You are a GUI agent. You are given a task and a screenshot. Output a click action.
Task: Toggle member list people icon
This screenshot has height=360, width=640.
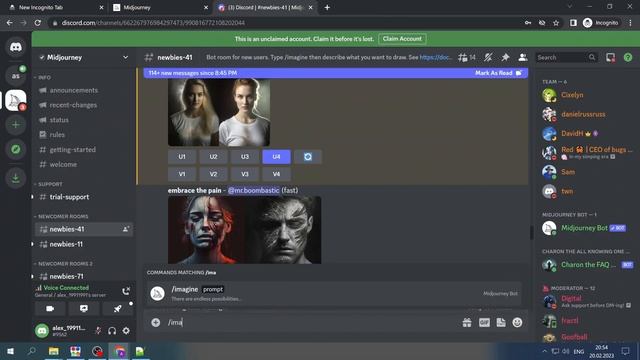click(x=522, y=58)
